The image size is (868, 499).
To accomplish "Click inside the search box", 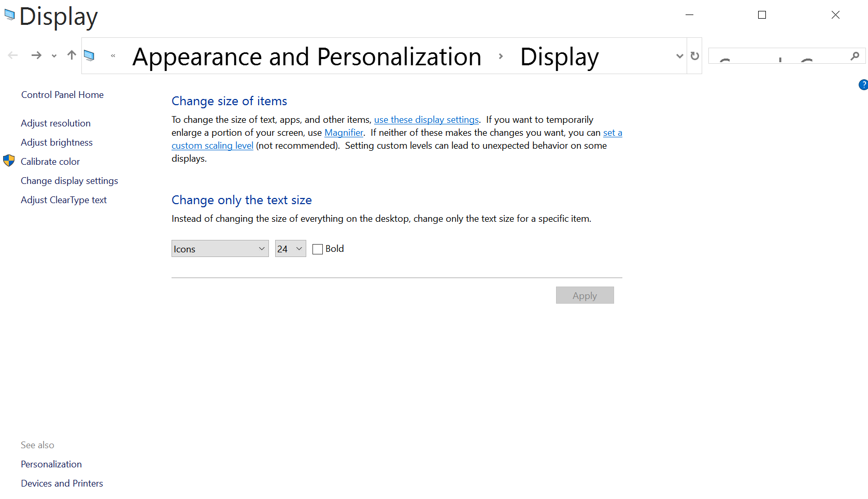I will 777,56.
